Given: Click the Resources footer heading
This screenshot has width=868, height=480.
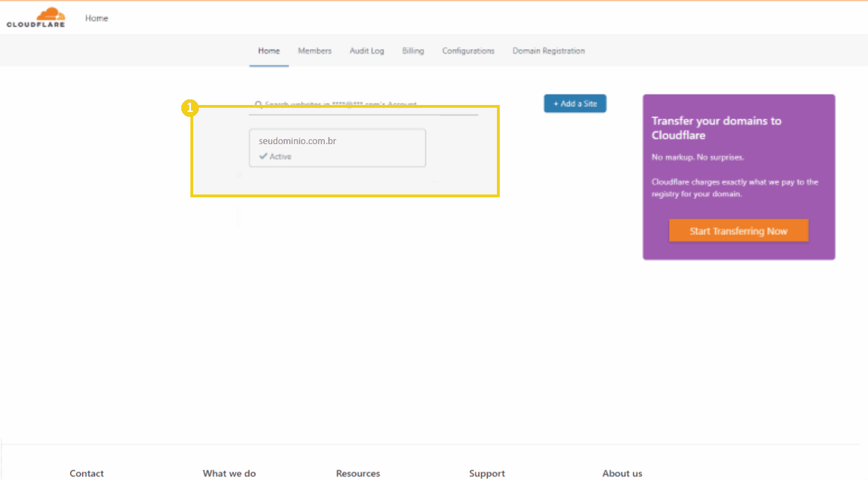Looking at the screenshot, I should [358, 474].
